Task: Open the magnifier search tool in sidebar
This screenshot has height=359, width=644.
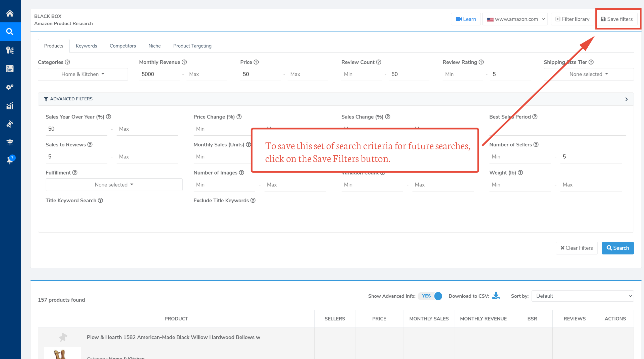Action: 10,32
